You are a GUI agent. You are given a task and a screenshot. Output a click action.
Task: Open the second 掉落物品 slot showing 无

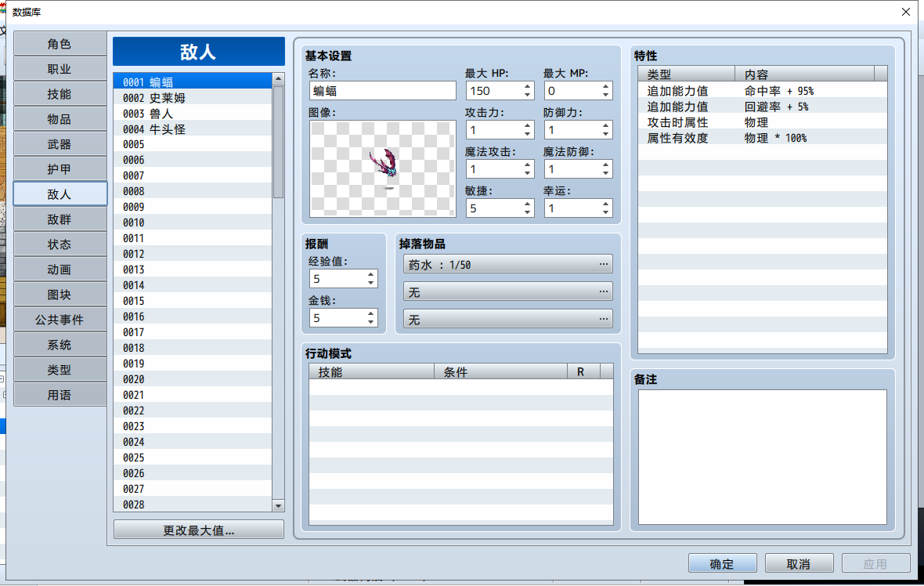(x=508, y=291)
